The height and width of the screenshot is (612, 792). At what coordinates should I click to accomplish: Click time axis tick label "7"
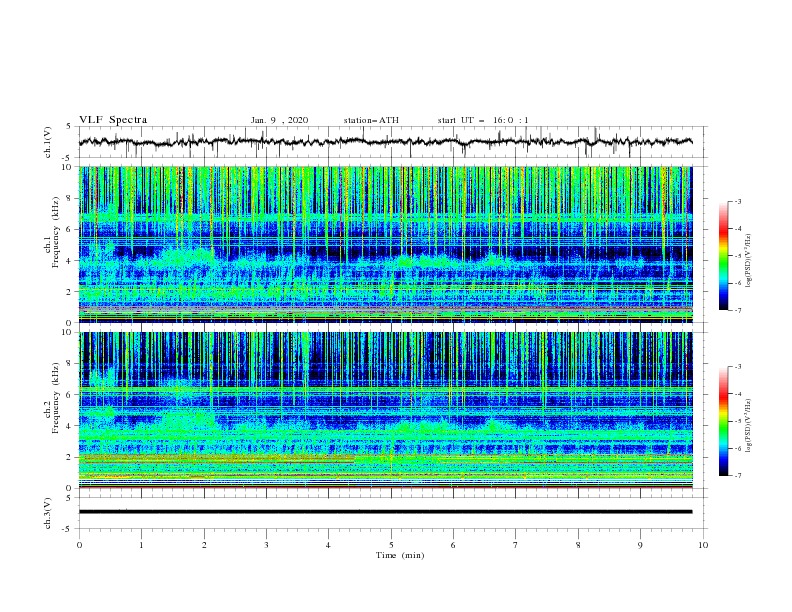516,545
